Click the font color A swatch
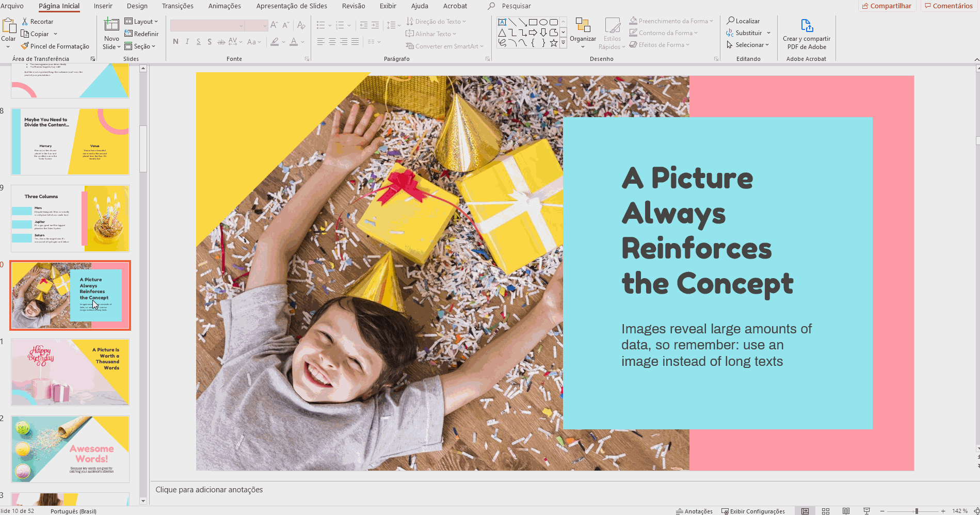The width and height of the screenshot is (980, 515). [294, 41]
